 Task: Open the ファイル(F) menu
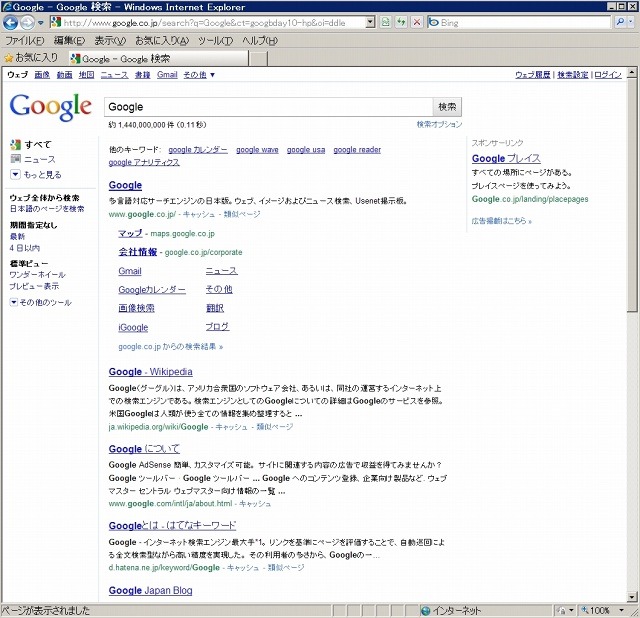pyautogui.click(x=25, y=40)
